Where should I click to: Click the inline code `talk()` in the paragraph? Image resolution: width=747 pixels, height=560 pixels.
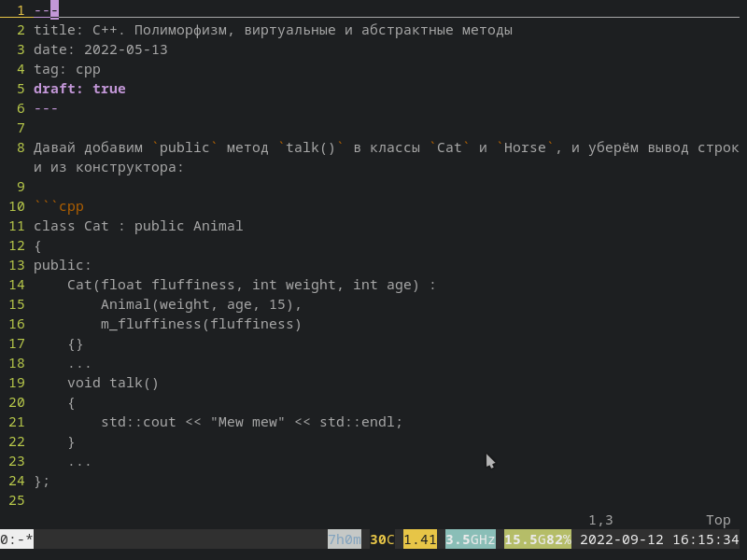(311, 147)
